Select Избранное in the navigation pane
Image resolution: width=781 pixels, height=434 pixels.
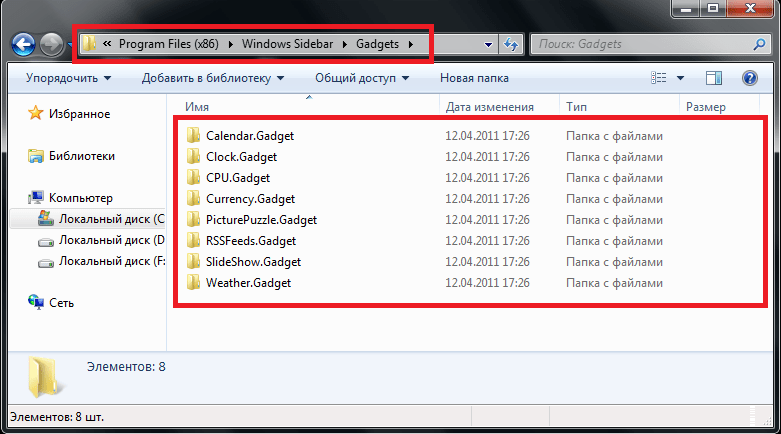[x=79, y=114]
